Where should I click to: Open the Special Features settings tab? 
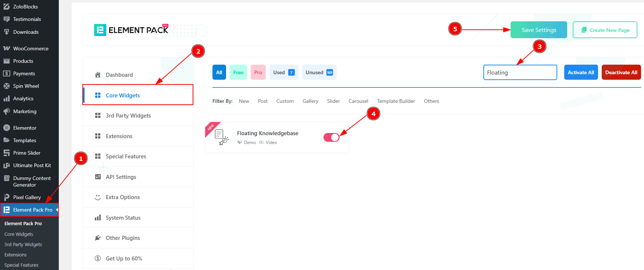(138, 156)
